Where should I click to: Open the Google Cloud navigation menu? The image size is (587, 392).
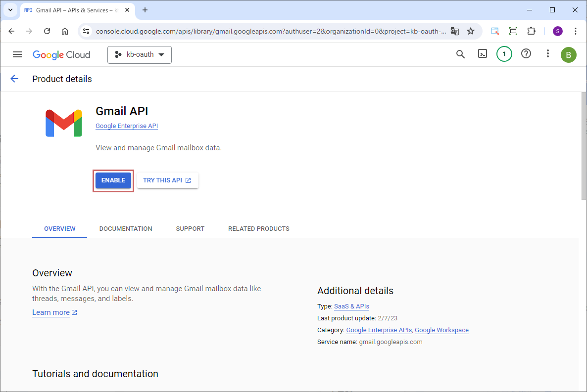17,54
